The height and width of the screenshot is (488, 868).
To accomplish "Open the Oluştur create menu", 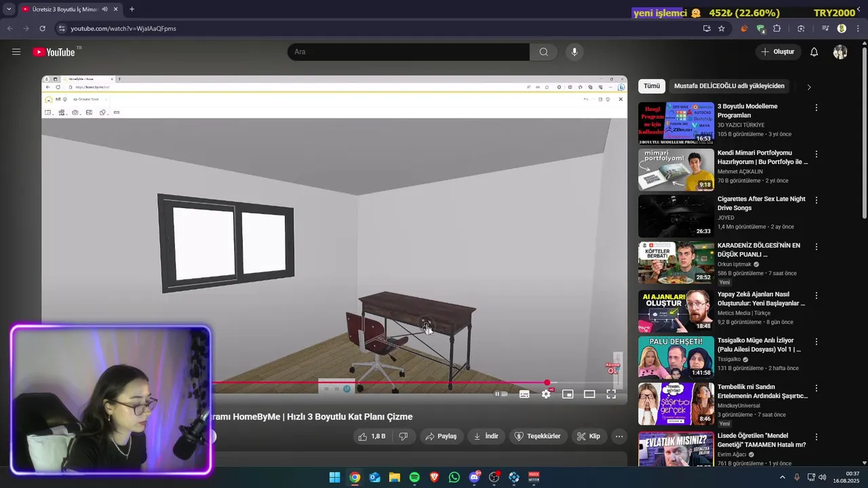I will point(777,52).
